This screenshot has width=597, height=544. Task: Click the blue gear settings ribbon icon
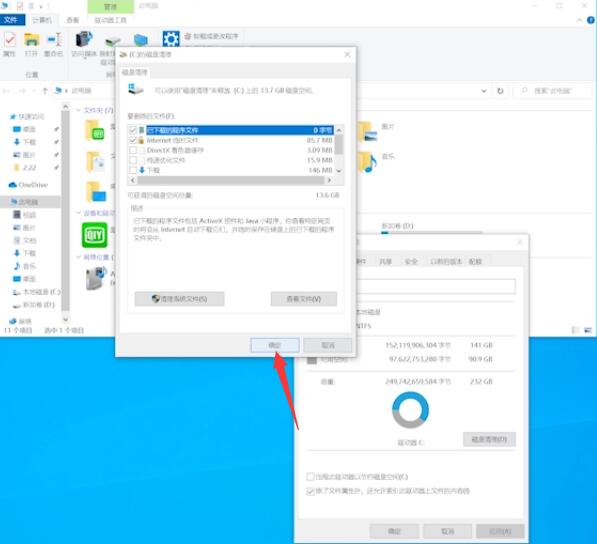(171, 39)
